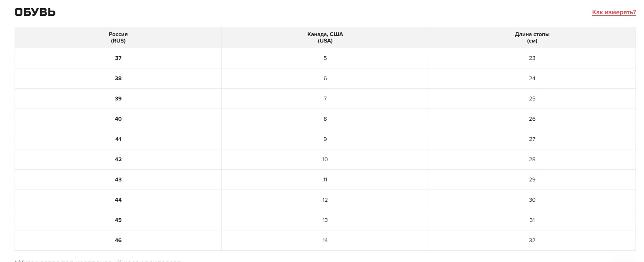Select the 'Длина стопы (см)' column header
The height and width of the screenshot is (262, 644).
[532, 38]
